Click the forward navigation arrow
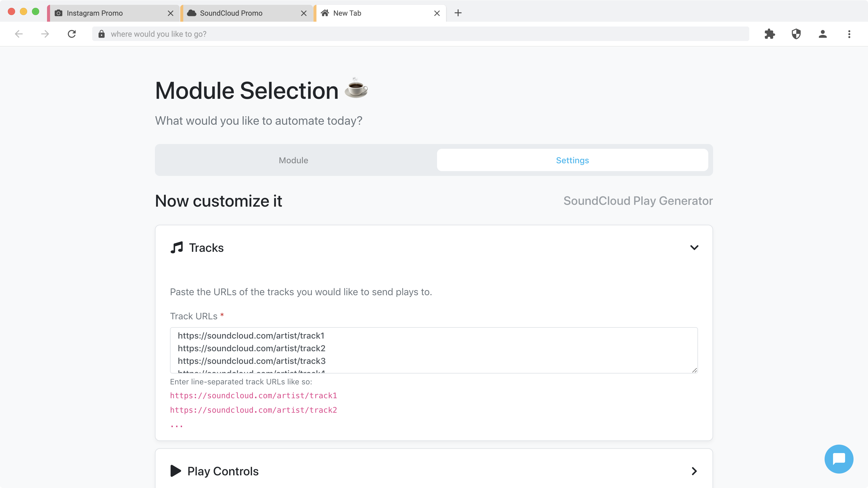868x488 pixels. [45, 34]
